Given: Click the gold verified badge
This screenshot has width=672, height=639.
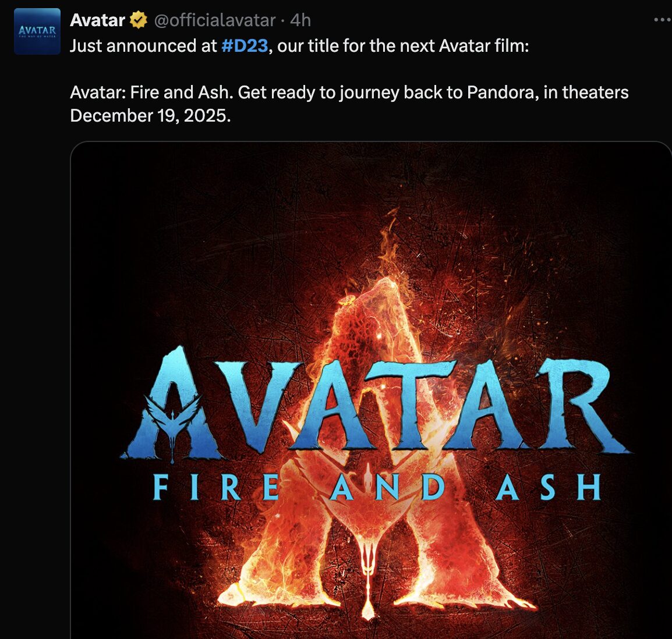Looking at the screenshot, I should click(139, 20).
